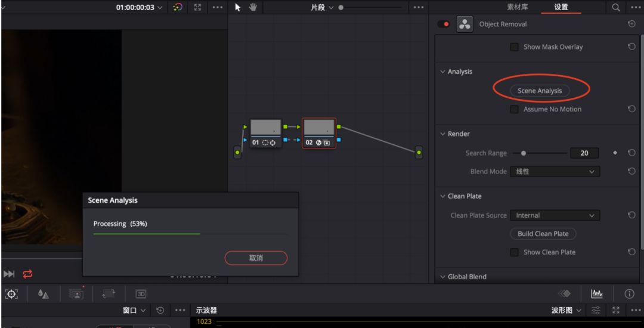Enable the Show Clean Plate checkbox
This screenshot has width=644, height=328.
tap(514, 252)
